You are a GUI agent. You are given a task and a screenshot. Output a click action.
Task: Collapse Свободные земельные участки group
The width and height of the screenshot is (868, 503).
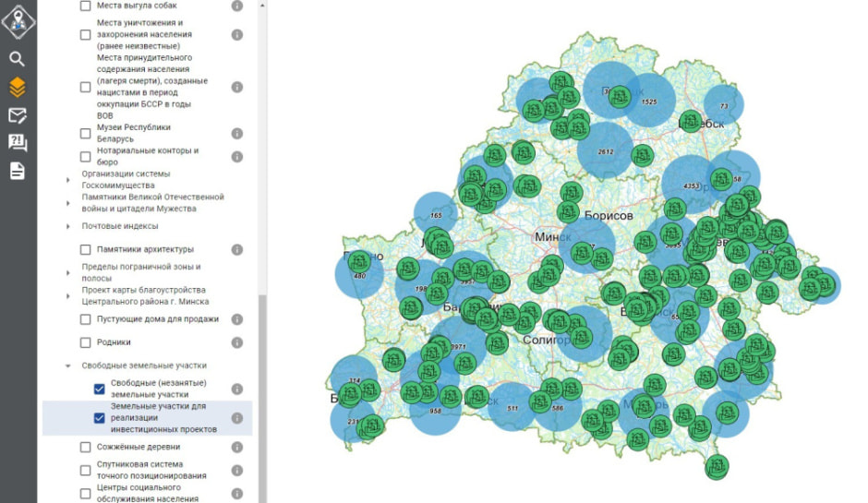point(68,365)
